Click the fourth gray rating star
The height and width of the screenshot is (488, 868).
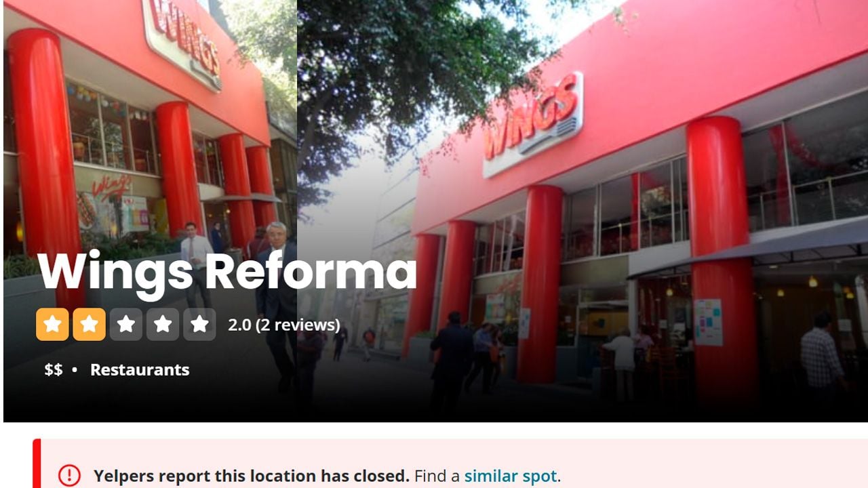pyautogui.click(x=163, y=324)
